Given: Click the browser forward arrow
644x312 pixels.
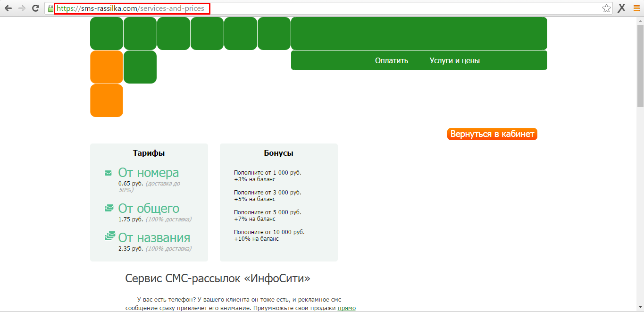Looking at the screenshot, I should [x=22, y=8].
